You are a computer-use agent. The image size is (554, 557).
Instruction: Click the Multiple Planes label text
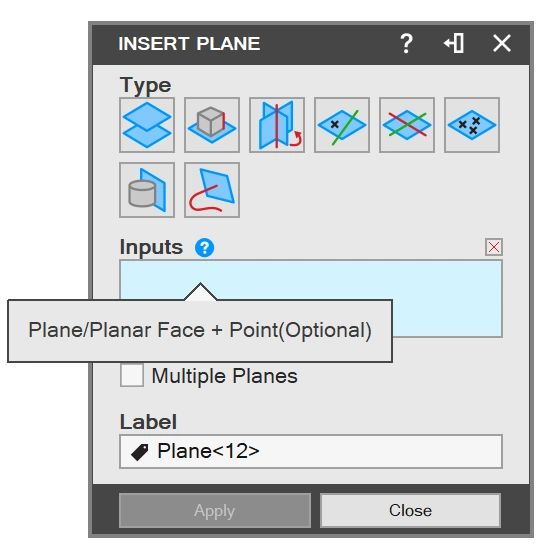pyautogui.click(x=224, y=376)
